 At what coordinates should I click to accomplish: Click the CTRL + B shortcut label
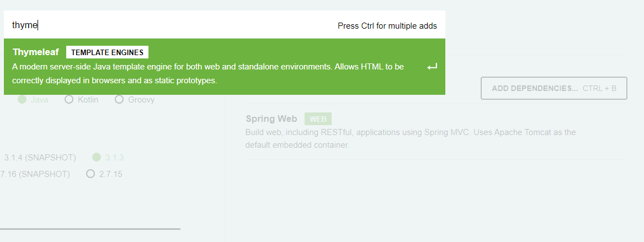coord(599,88)
